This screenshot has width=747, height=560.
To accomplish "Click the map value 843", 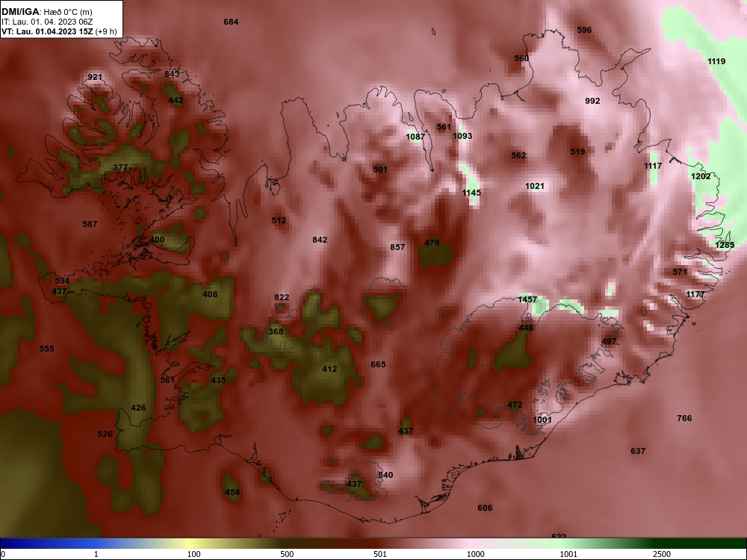I will (172, 74).
